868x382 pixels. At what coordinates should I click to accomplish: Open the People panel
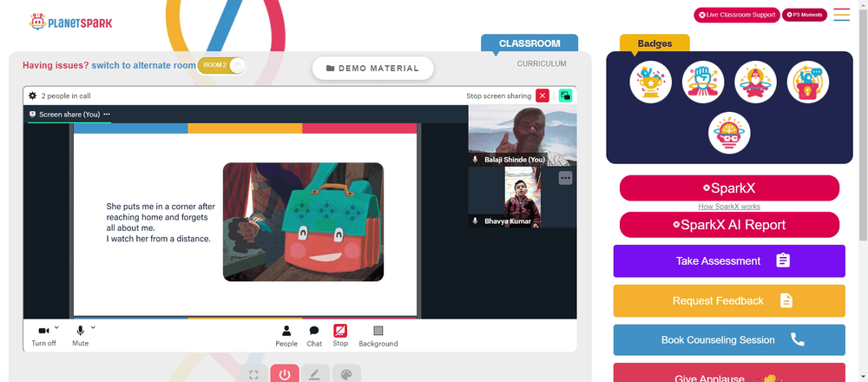click(x=286, y=336)
